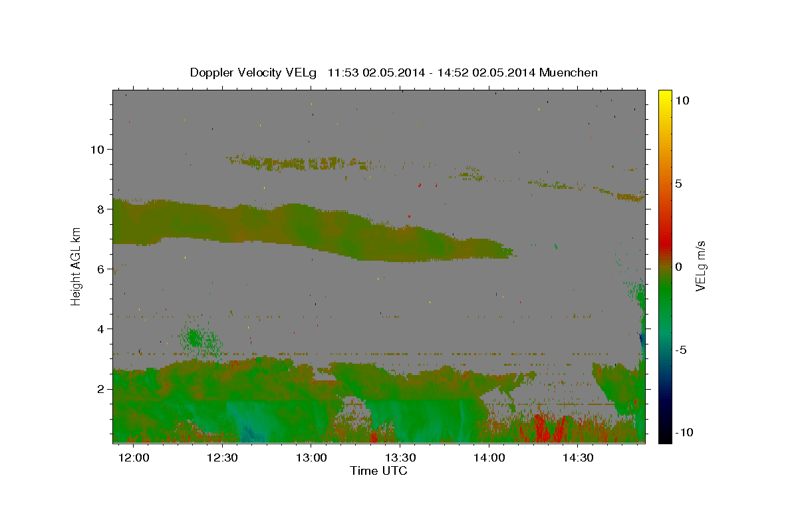Click the 'Height AGL km' y-axis label
The height and width of the screenshot is (532, 798).
pyautogui.click(x=76, y=266)
